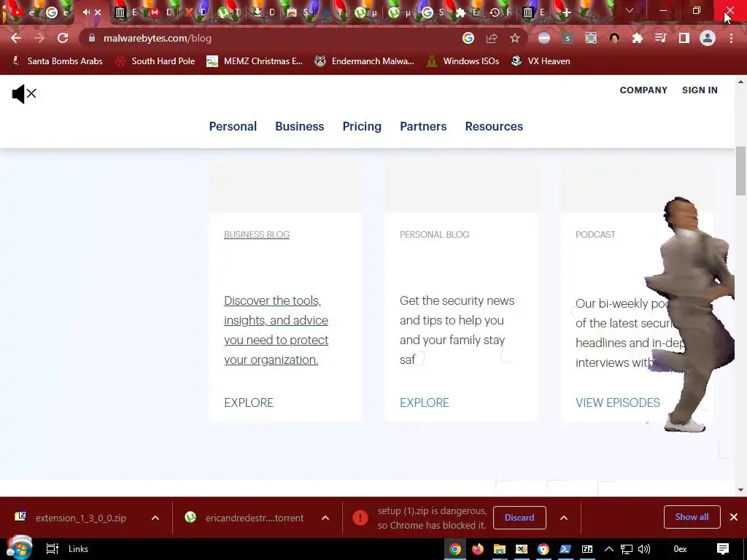The height and width of the screenshot is (560, 747).
Task: Open the ericandredestr torrent download
Action: [244, 518]
